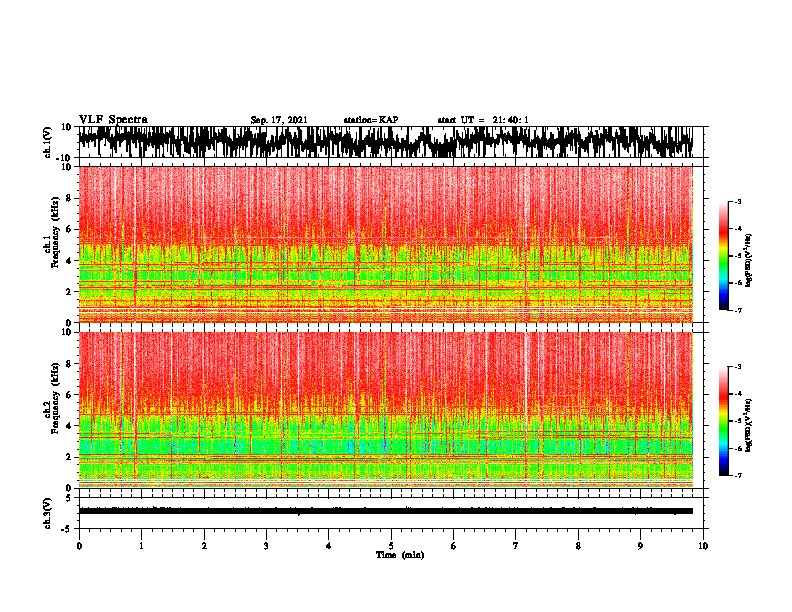792x612 pixels.
Task: Click the "station=KAP" header label
Action: click(371, 120)
